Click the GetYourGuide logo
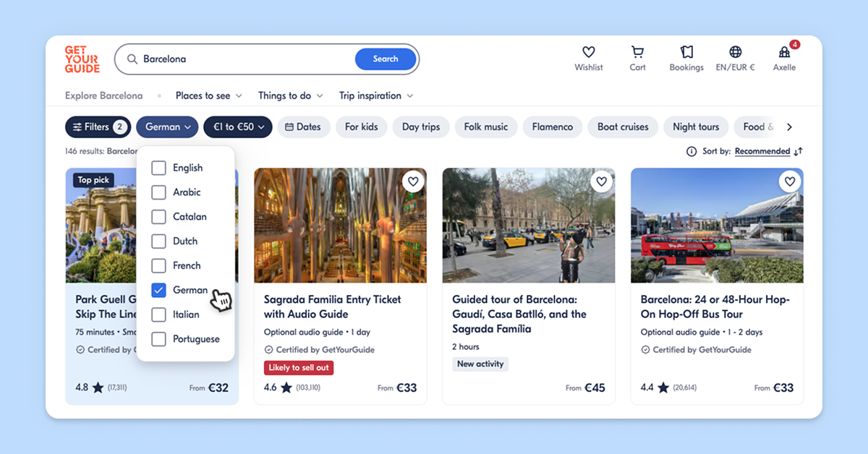 (x=81, y=59)
